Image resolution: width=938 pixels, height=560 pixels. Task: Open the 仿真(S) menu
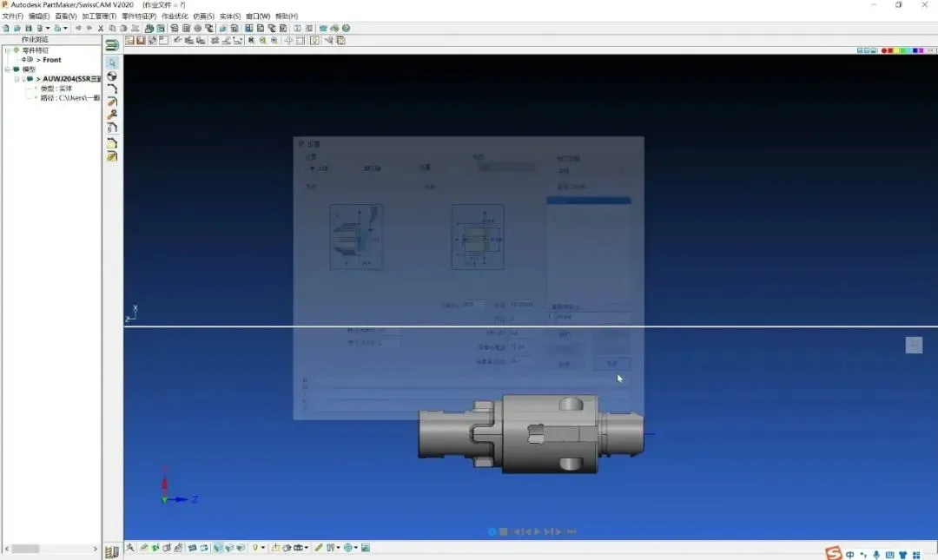203,16
